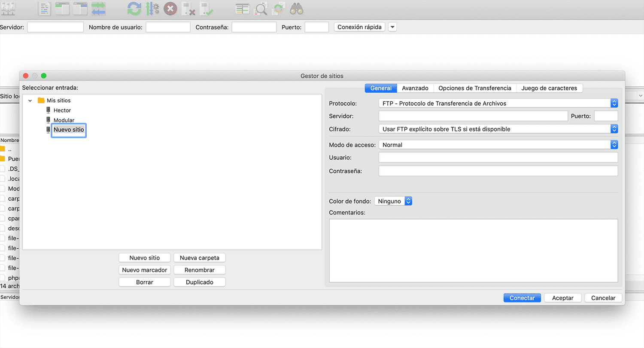Toggle processing of the transfer queue icon
644x348 pixels.
152,9
